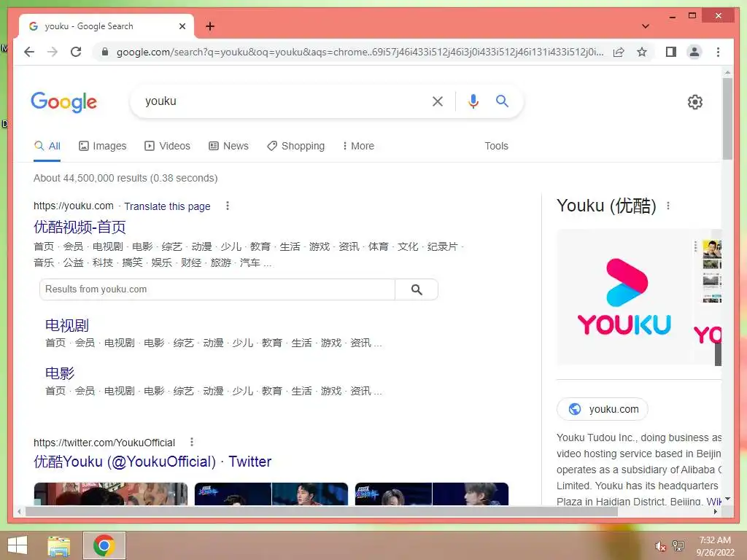747x560 pixels.
Task: Start voice search with the microphone
Action: pyautogui.click(x=473, y=101)
